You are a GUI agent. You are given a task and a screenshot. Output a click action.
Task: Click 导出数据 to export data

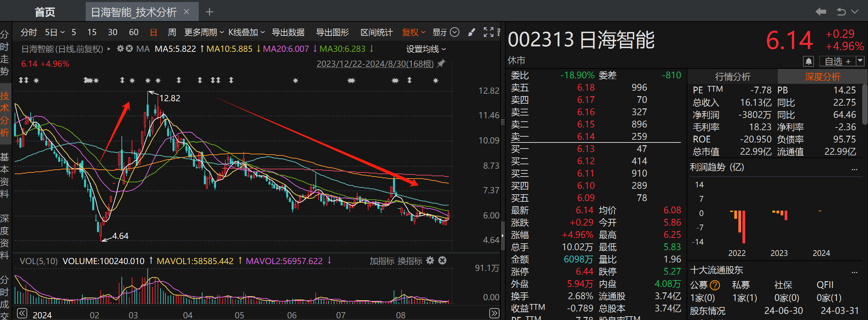click(288, 32)
